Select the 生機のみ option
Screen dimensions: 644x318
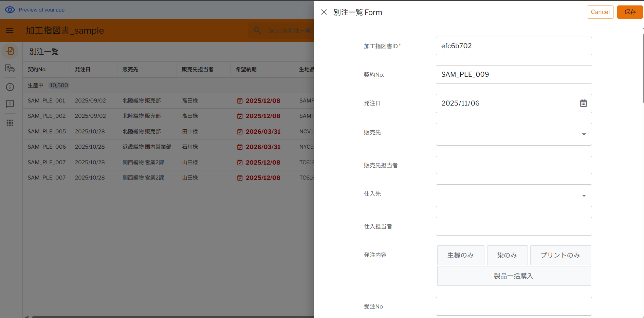(x=460, y=255)
